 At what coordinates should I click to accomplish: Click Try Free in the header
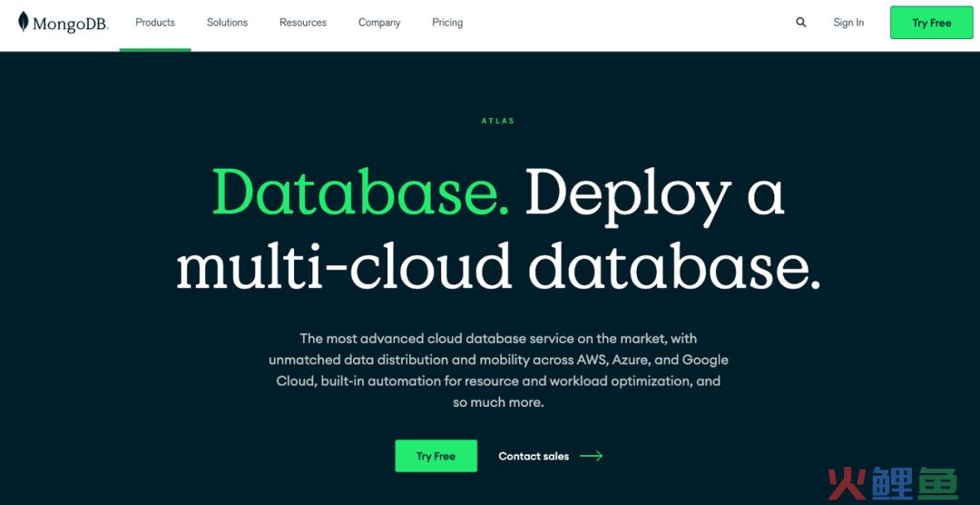click(x=931, y=23)
